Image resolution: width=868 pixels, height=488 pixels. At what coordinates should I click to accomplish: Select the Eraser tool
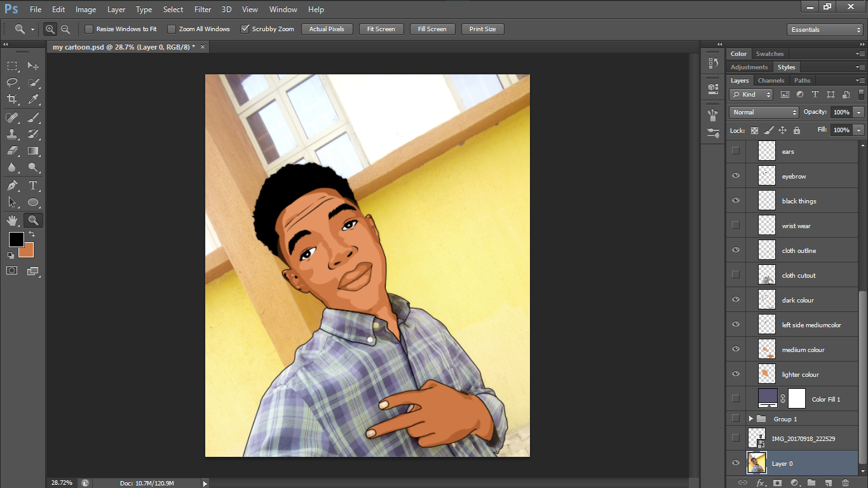pos(12,151)
